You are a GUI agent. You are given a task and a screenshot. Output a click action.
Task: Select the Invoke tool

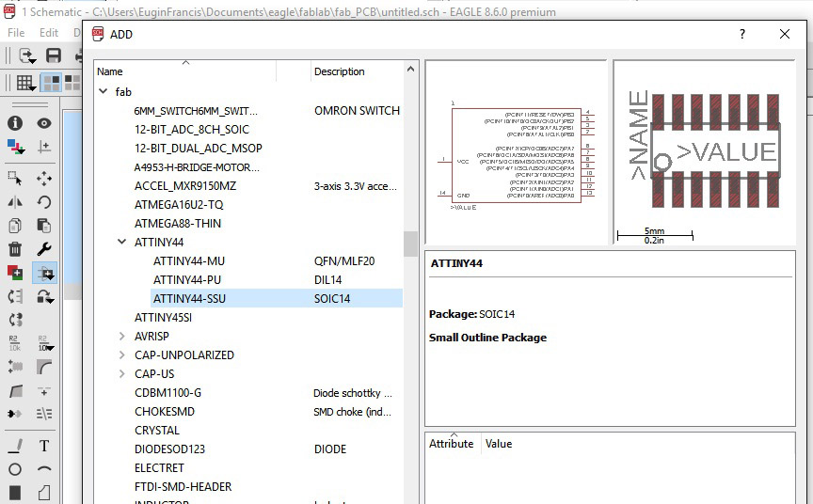point(44,390)
